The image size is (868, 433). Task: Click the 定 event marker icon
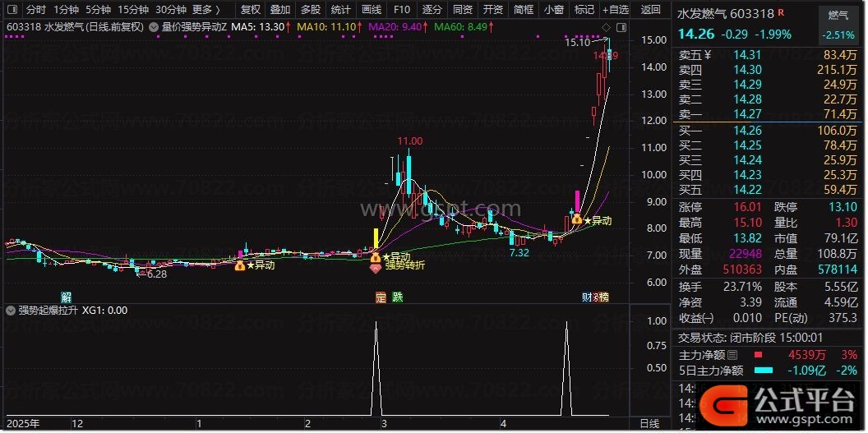tap(381, 297)
